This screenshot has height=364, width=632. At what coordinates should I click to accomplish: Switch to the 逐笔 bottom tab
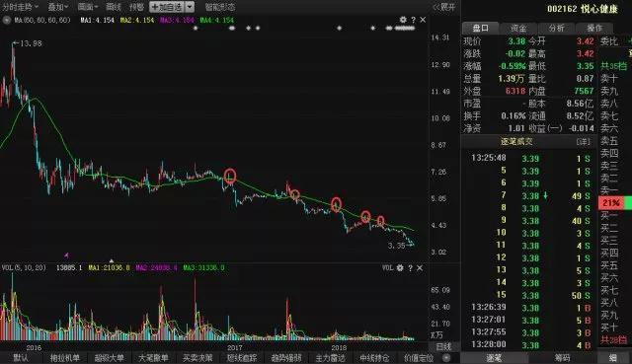pos(494,357)
